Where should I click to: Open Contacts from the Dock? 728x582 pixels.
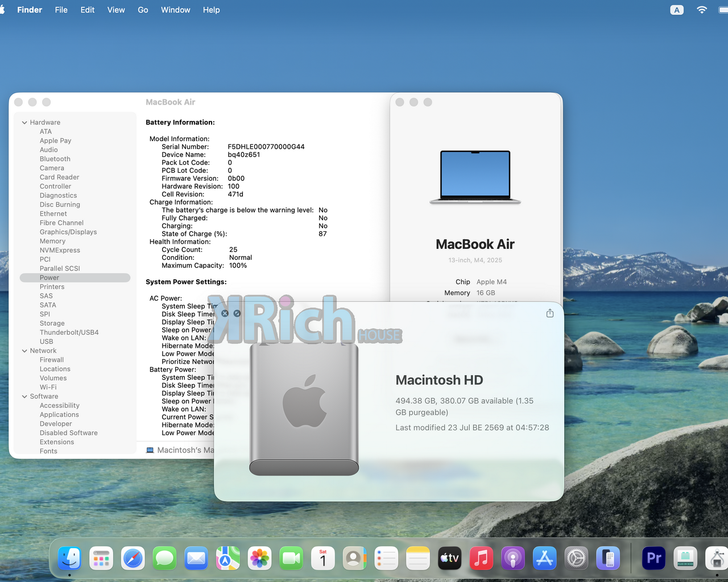click(354, 559)
